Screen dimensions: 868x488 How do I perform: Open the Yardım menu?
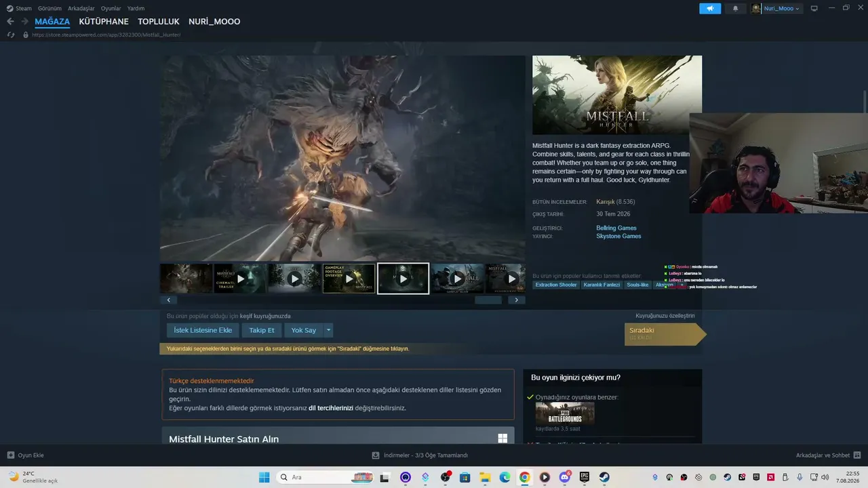136,9
